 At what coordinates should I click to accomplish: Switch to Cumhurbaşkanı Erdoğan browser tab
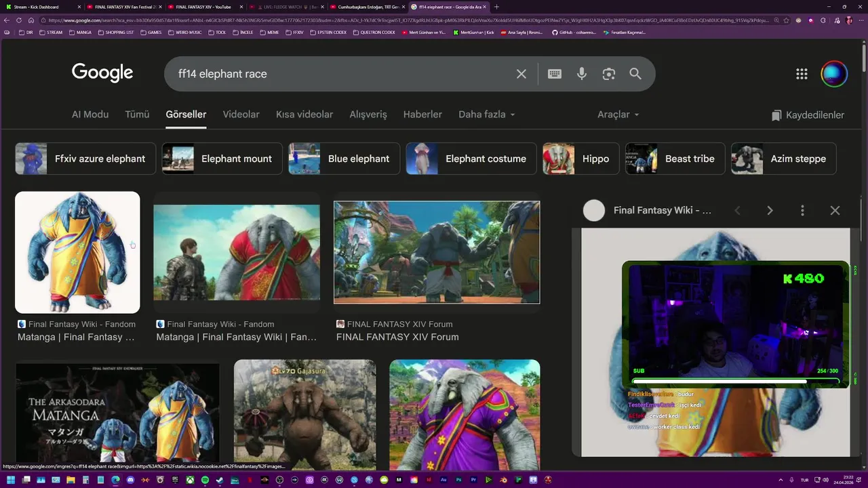click(367, 7)
